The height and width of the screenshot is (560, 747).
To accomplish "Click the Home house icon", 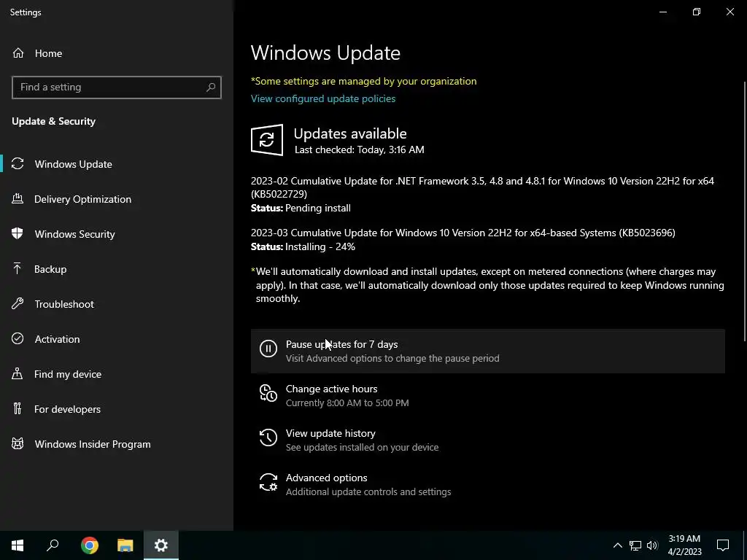I will pyautogui.click(x=18, y=52).
